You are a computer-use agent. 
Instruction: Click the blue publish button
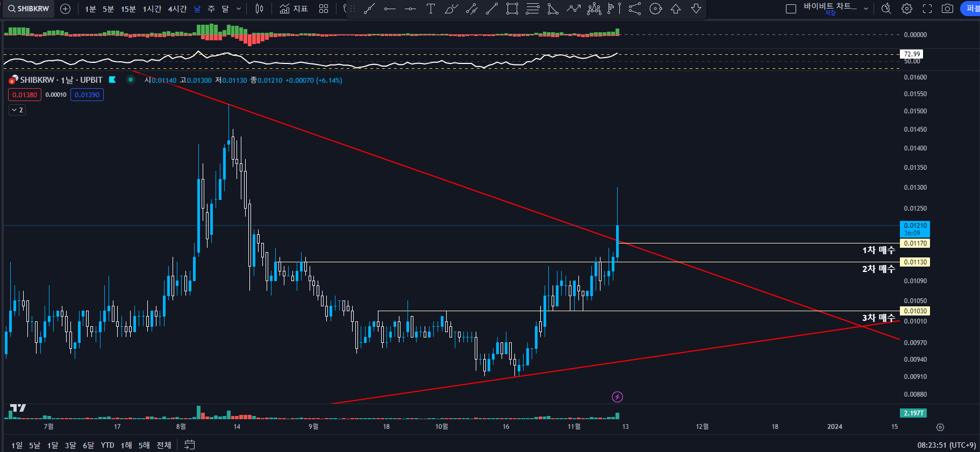point(971,9)
